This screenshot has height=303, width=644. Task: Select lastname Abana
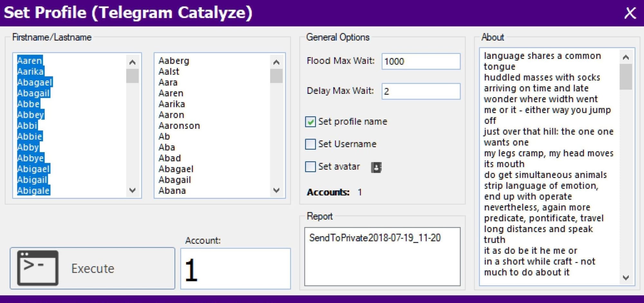pyautogui.click(x=172, y=191)
